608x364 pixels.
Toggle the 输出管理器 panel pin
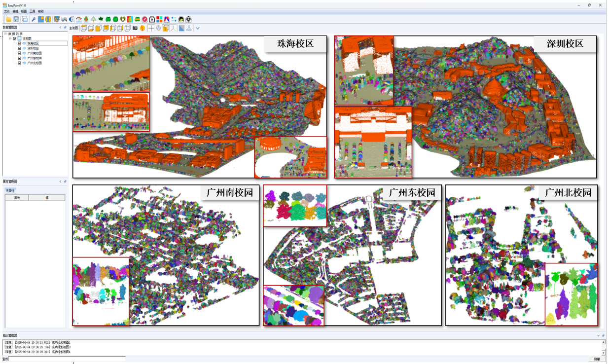click(x=603, y=335)
